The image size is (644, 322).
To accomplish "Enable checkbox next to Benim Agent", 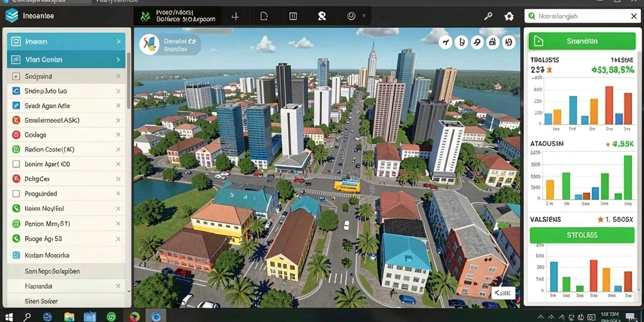I will click(16, 164).
